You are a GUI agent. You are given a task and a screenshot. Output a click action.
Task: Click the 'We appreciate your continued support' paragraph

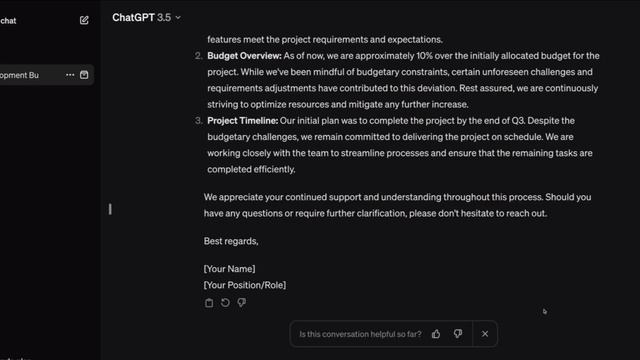click(x=398, y=205)
